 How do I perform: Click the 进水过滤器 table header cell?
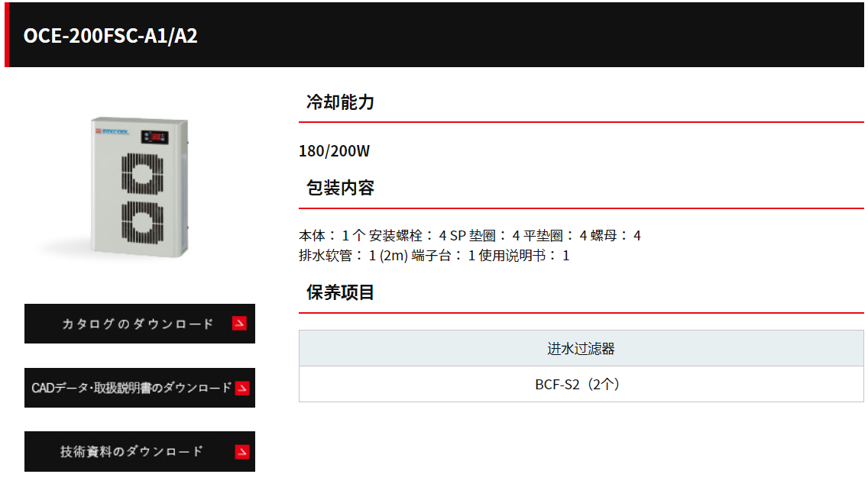pos(581,348)
